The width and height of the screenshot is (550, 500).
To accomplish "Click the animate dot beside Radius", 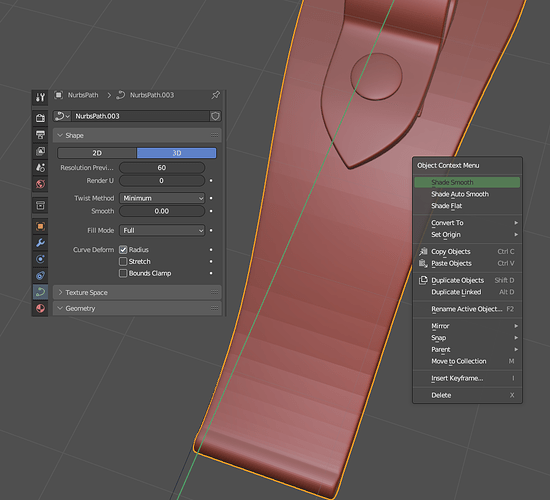I will pyautogui.click(x=211, y=250).
